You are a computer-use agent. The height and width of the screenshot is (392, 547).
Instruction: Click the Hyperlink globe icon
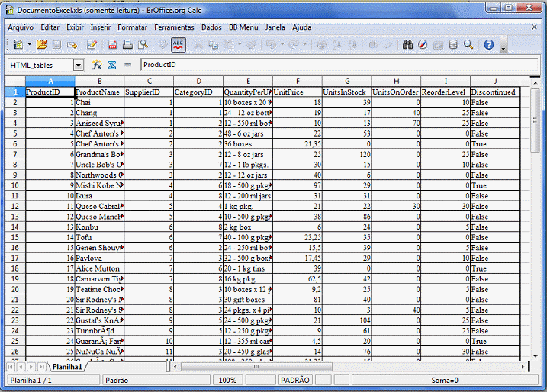(322, 45)
